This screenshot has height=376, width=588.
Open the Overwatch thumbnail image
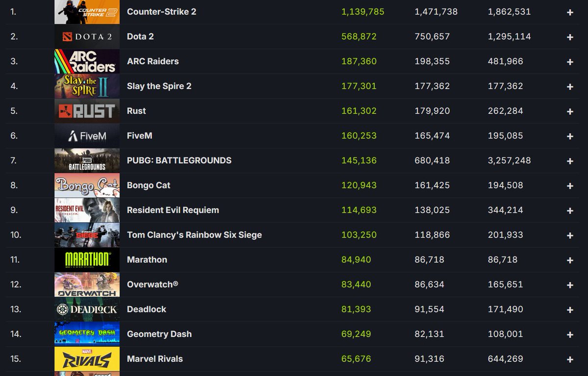pos(87,284)
